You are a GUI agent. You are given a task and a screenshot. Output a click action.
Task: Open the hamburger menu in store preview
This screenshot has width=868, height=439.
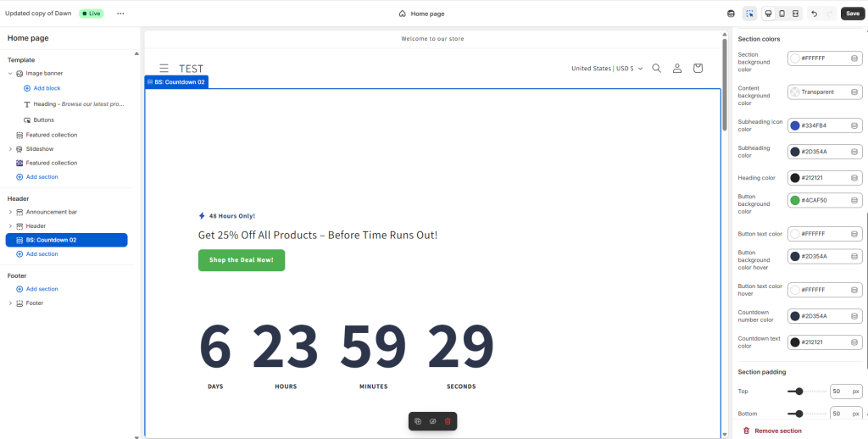[164, 69]
